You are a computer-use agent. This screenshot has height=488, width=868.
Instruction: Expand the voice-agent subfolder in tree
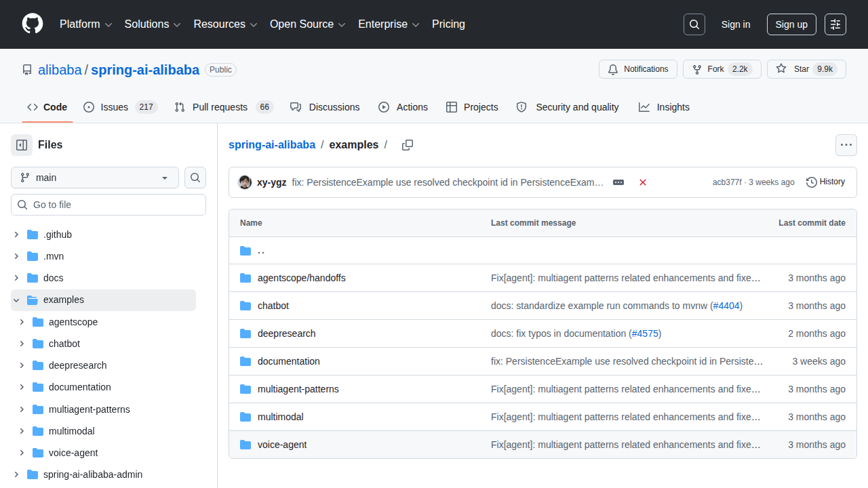tap(22, 453)
